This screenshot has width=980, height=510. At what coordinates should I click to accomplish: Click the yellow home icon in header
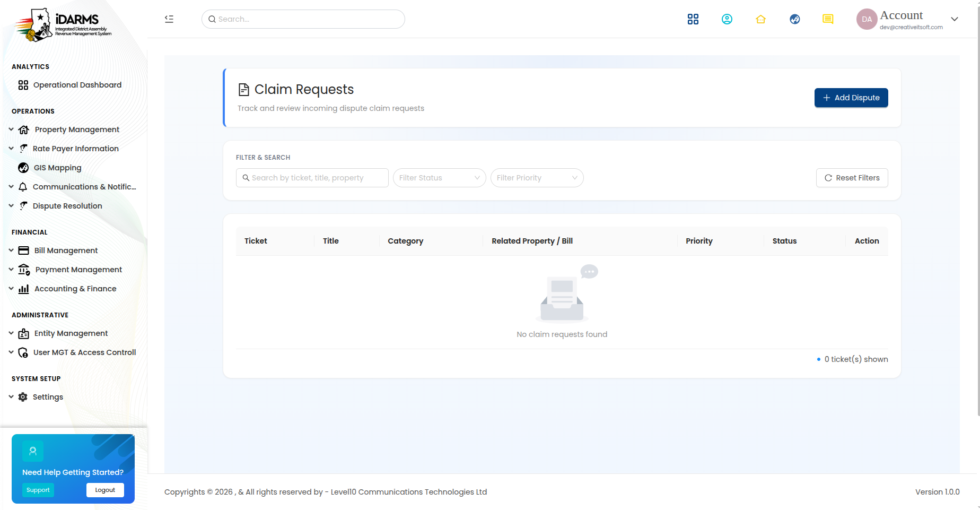point(760,19)
